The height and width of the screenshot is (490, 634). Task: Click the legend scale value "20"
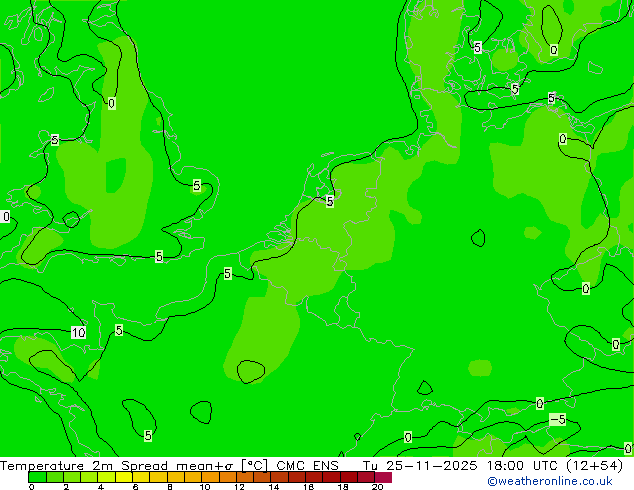tap(377, 487)
